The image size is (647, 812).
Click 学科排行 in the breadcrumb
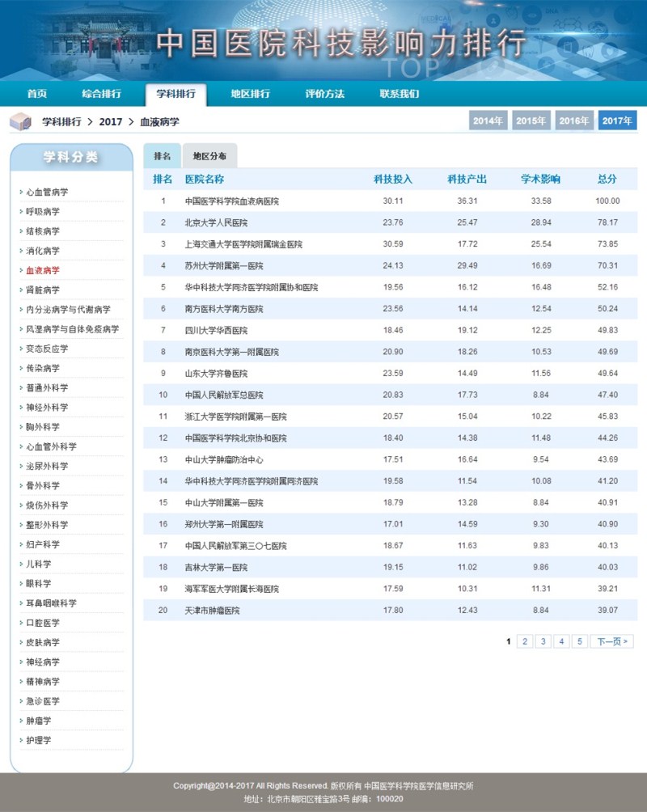click(61, 122)
